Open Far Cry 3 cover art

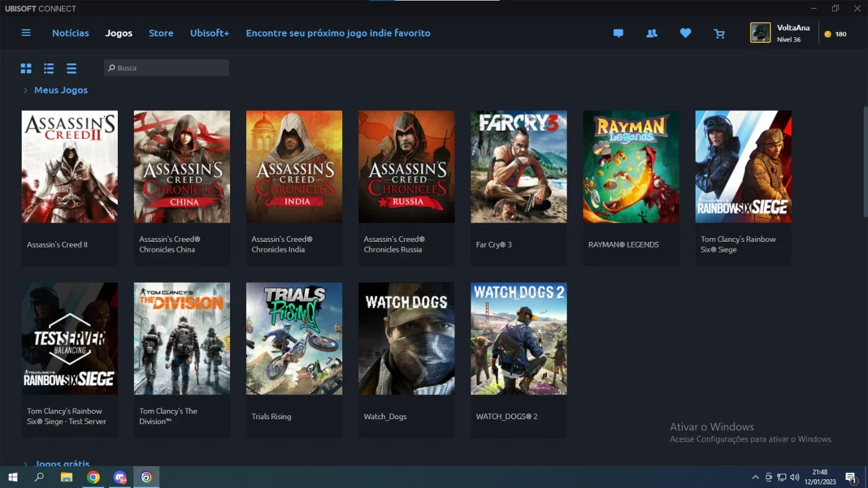tap(518, 167)
